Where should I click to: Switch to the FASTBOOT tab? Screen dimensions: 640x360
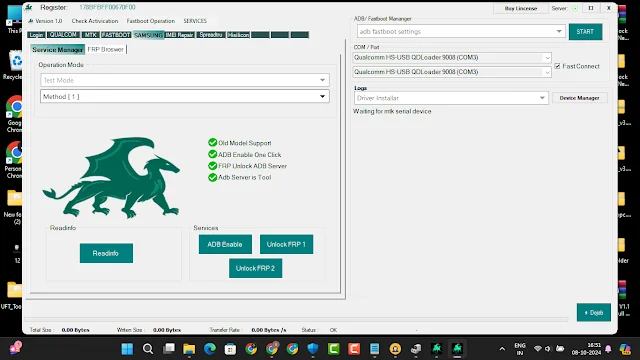[116, 35]
